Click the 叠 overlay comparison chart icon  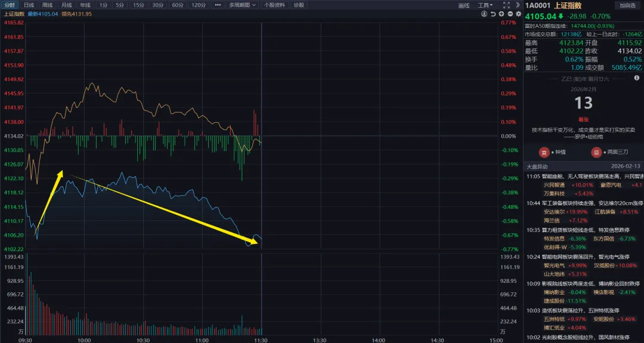click(484, 14)
